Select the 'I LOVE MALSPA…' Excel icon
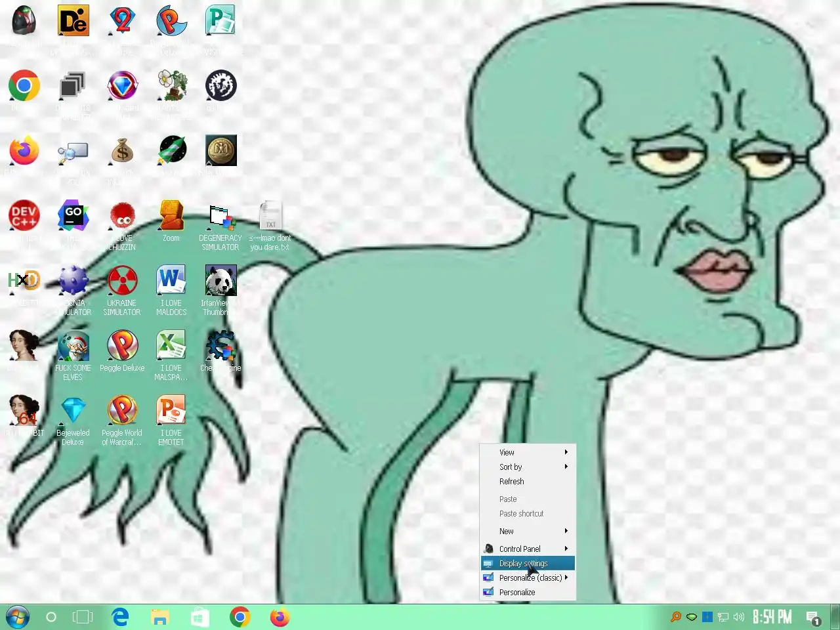 click(x=171, y=346)
